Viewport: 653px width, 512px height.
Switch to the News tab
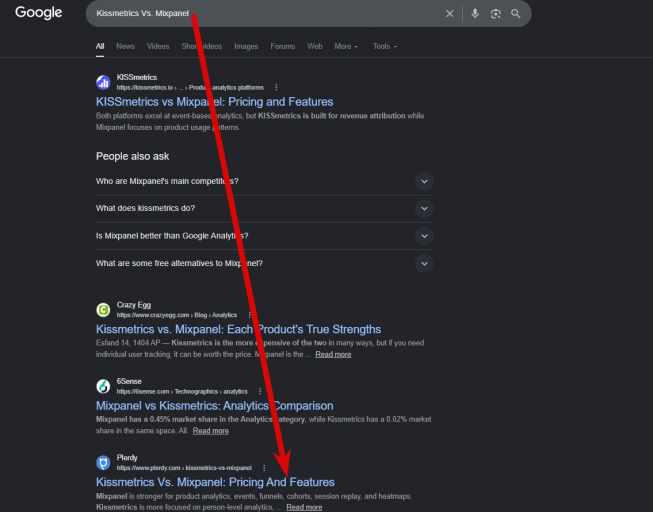(x=125, y=46)
